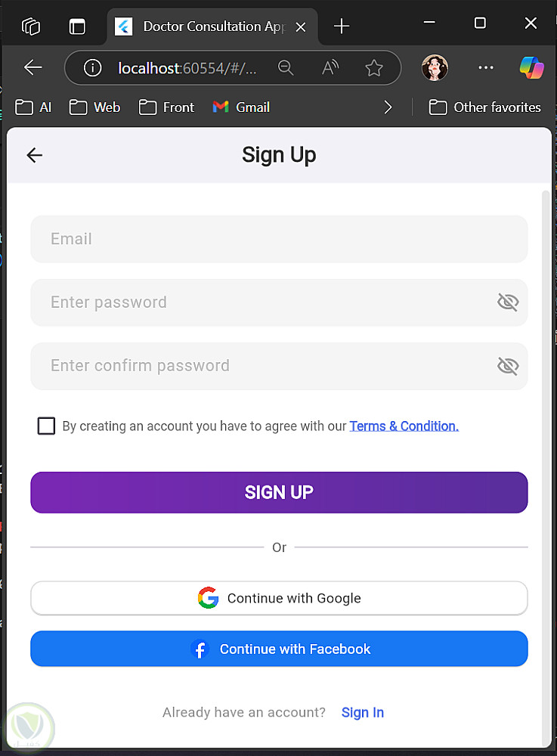Toggle visibility of confirm password field
The height and width of the screenshot is (756, 557).
click(x=508, y=366)
